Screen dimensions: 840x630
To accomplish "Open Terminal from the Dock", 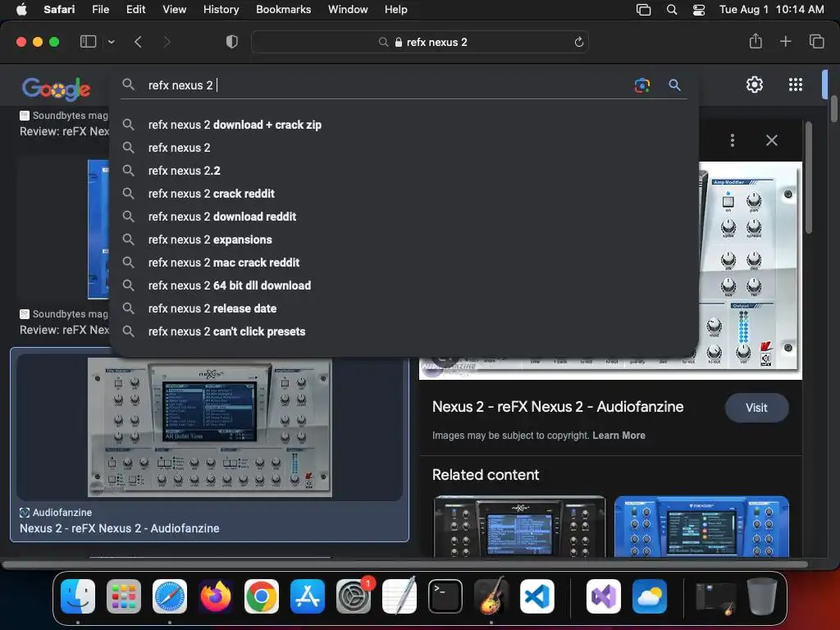I will pyautogui.click(x=445, y=596).
